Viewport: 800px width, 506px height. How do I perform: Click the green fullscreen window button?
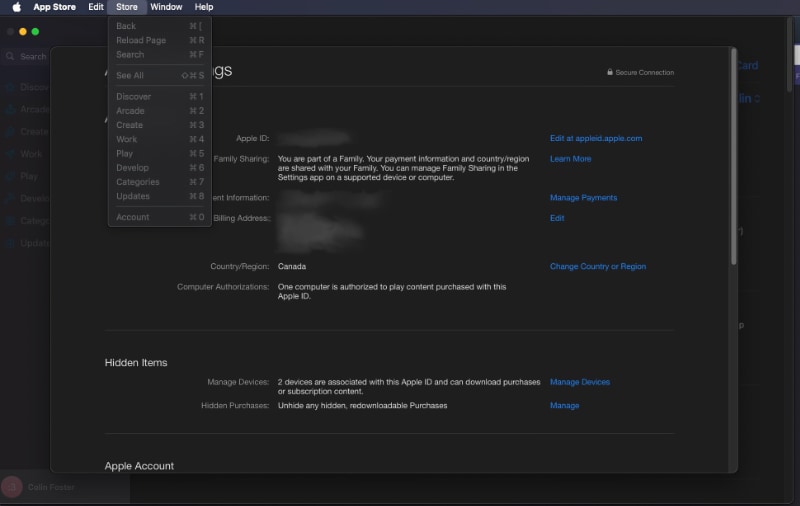[35, 32]
